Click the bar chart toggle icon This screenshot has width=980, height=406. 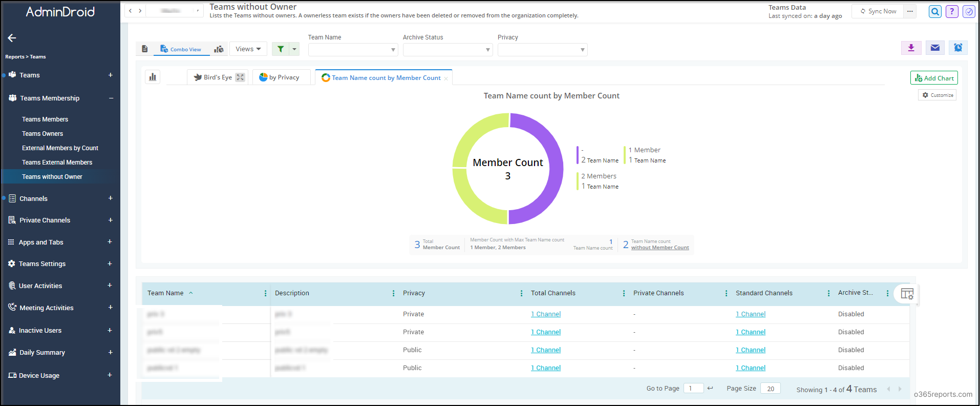click(x=153, y=77)
